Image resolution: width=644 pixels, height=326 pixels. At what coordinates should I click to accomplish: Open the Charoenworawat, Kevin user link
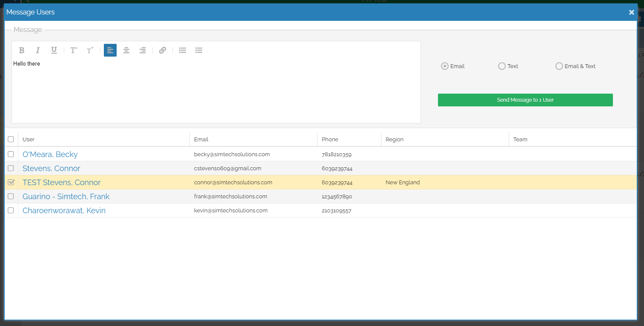64,210
